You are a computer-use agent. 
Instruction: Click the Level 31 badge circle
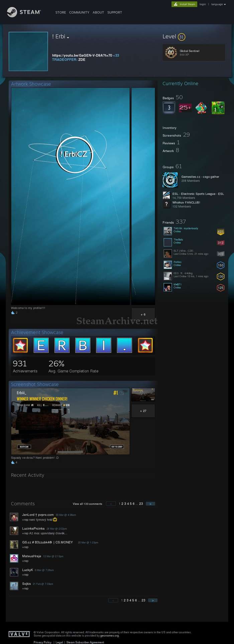[x=182, y=37]
